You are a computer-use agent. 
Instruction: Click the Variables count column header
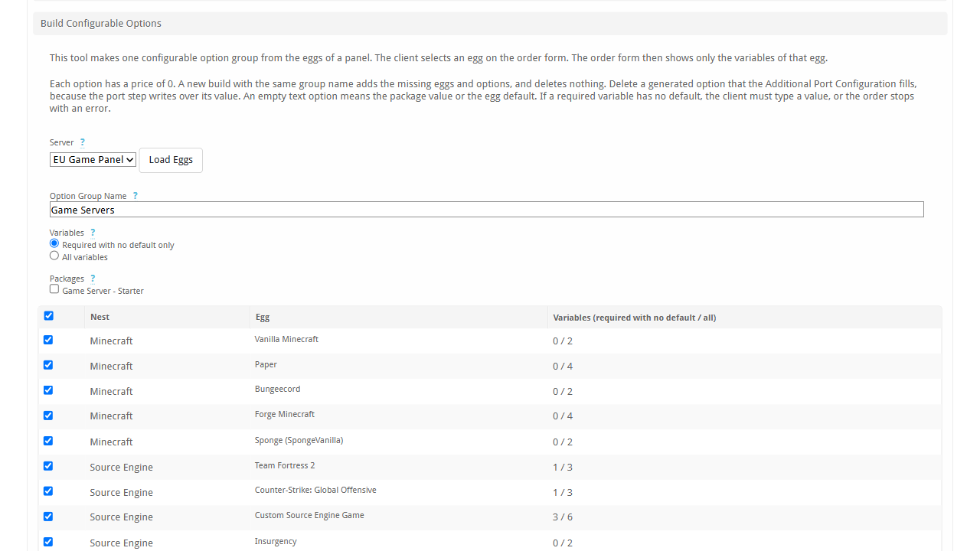635,318
